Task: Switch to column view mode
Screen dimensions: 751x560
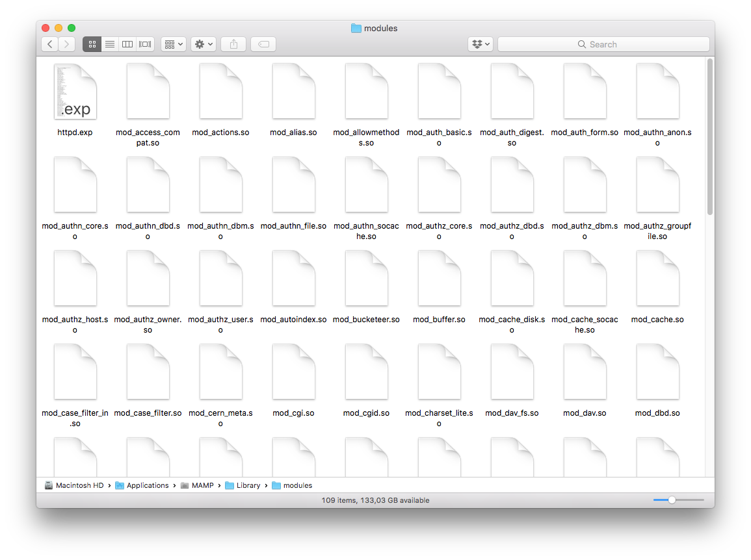Action: click(127, 44)
